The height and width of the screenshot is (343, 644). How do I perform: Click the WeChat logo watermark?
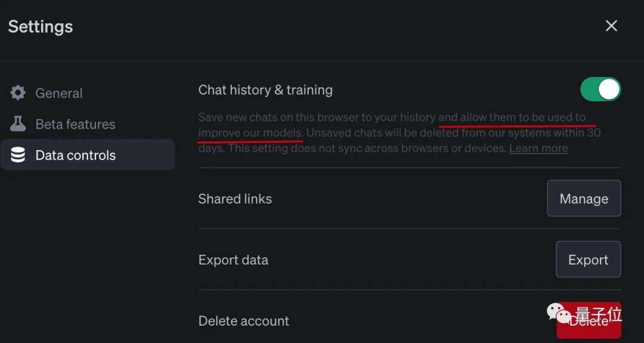(559, 314)
